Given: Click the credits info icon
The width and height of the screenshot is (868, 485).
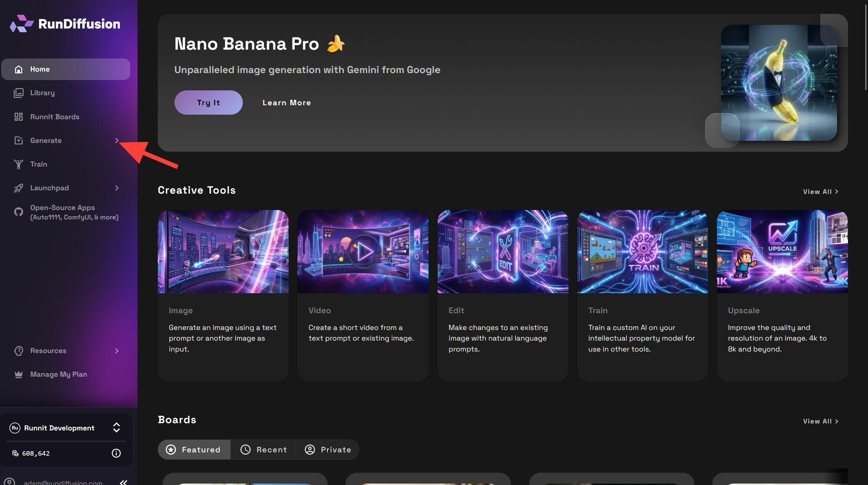Looking at the screenshot, I should pyautogui.click(x=116, y=453).
